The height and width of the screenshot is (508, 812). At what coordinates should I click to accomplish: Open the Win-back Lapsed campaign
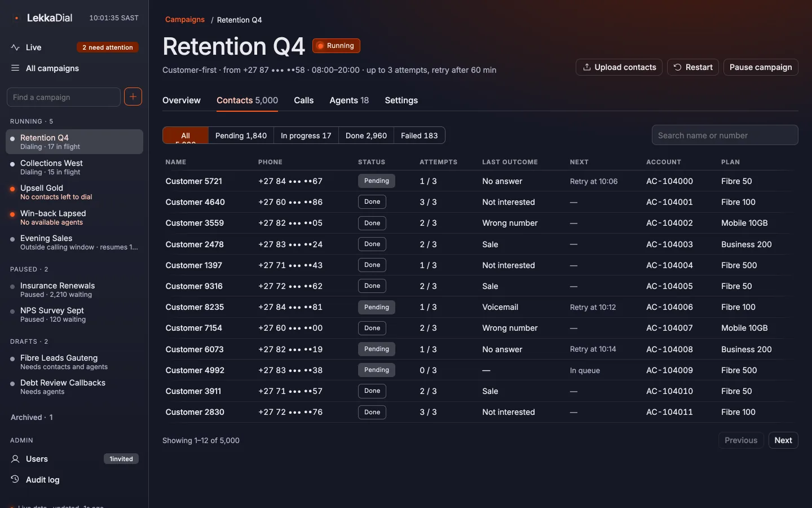click(x=74, y=217)
